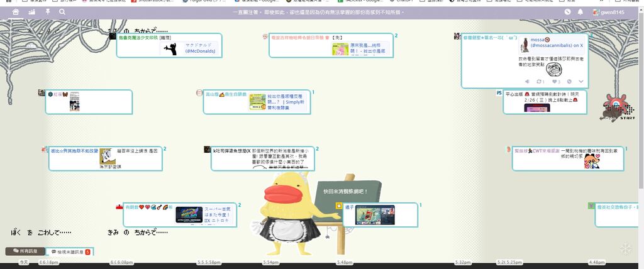
Task: Replurk the mossa plurk
Action: tap(541, 82)
